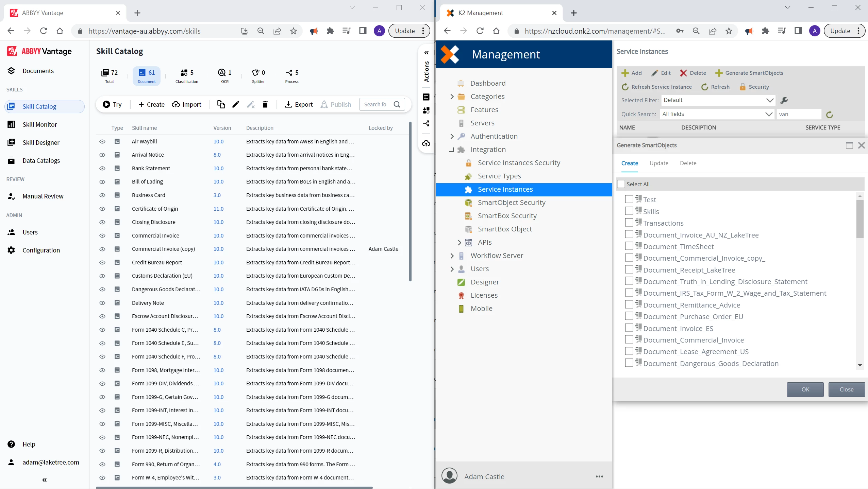Expand the Workflow Server tree node

[452, 256]
